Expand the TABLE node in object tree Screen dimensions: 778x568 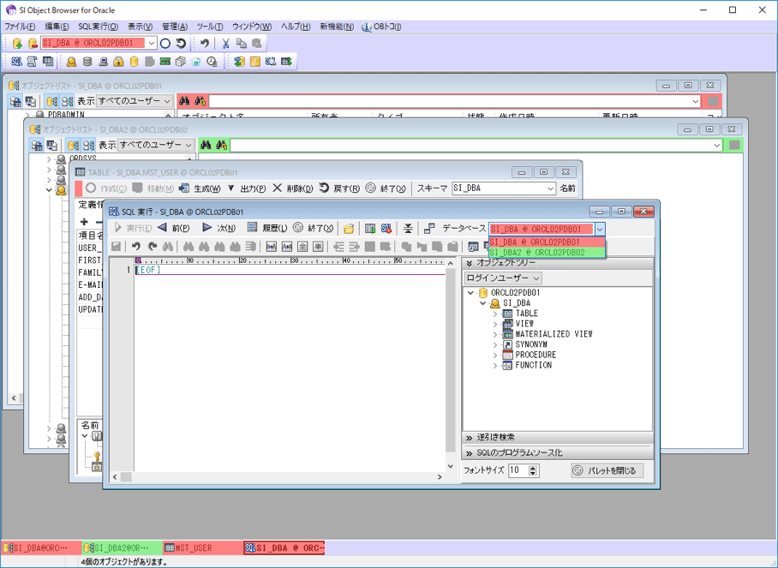[x=494, y=314]
